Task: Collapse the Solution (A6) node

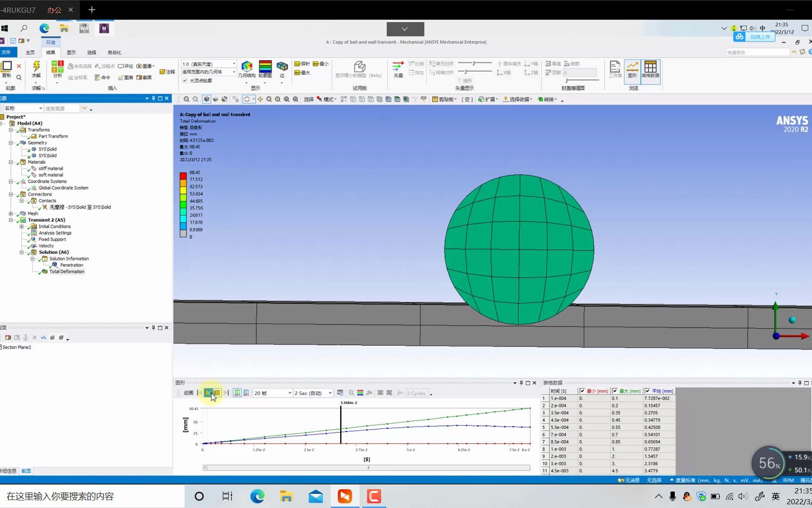Action: (x=22, y=252)
